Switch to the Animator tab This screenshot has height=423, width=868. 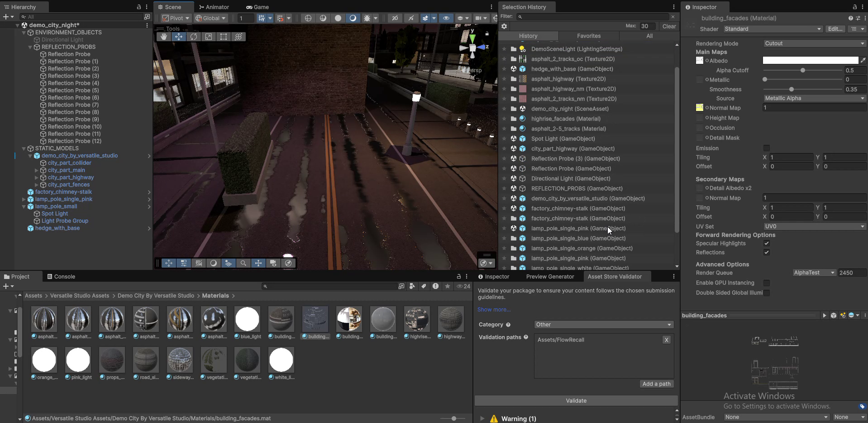click(x=214, y=7)
